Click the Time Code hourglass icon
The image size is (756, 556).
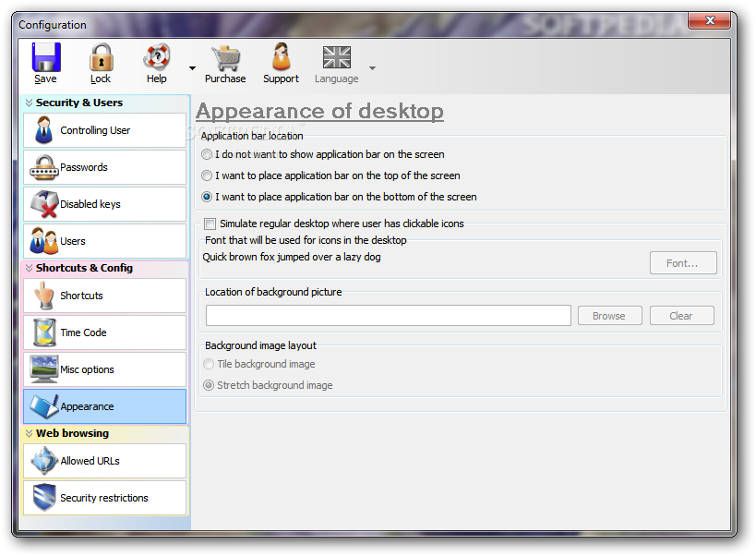point(45,332)
